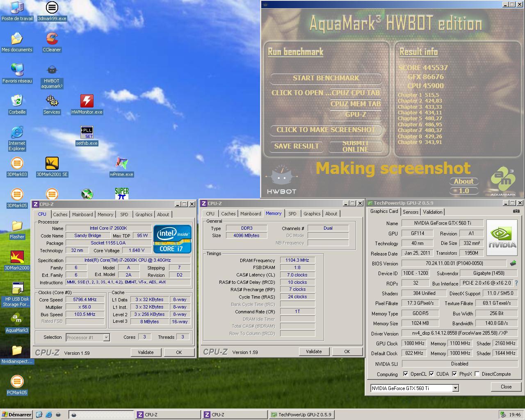
Task: Click START BENCHMARK in AquaMark3
Action: tap(326, 78)
